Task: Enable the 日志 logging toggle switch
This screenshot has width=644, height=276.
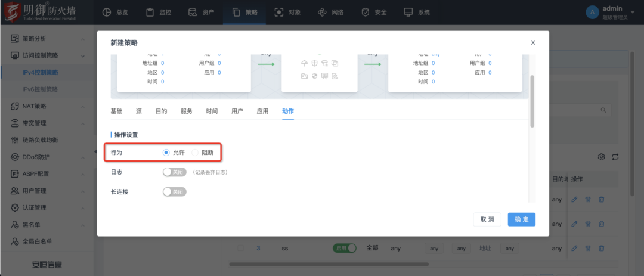Action: tap(174, 172)
